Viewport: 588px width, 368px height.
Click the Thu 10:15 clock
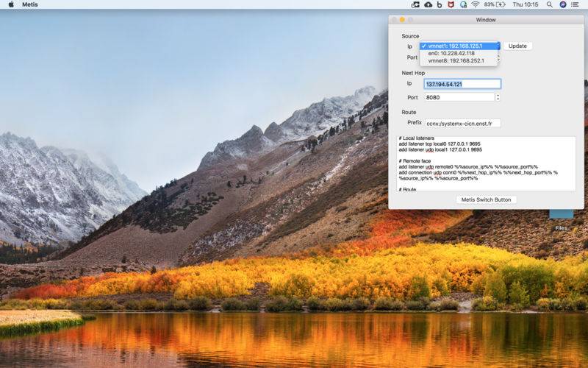525,4
